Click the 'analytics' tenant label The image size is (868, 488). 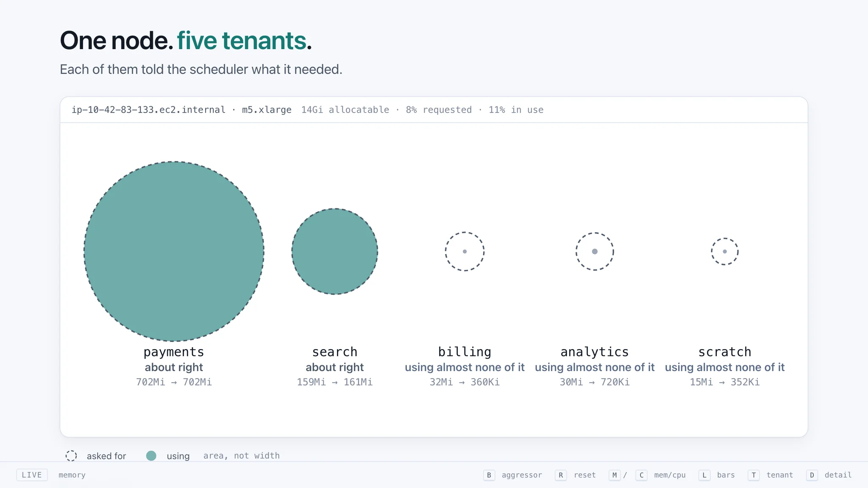[595, 352]
